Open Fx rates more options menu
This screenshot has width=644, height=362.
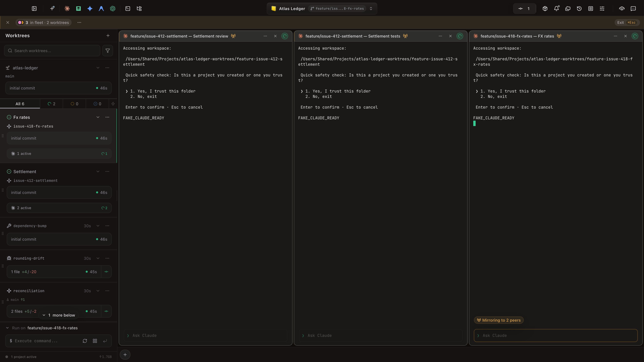point(107,117)
